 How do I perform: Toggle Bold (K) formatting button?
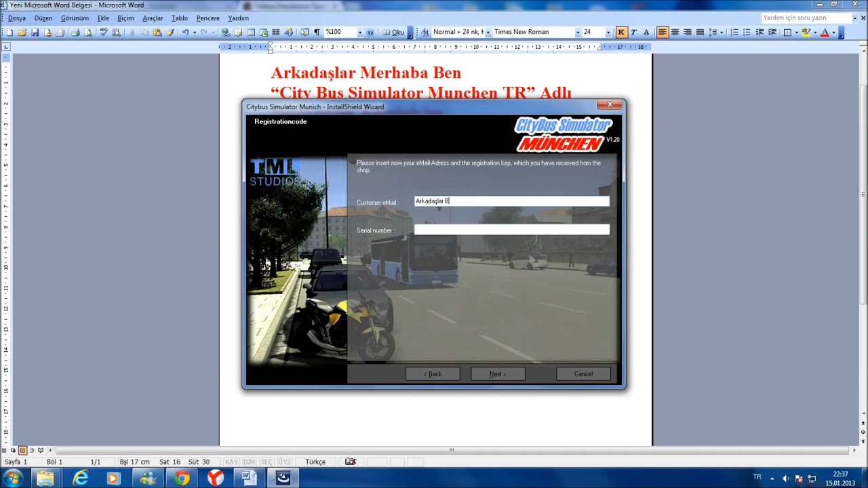pyautogui.click(x=621, y=32)
